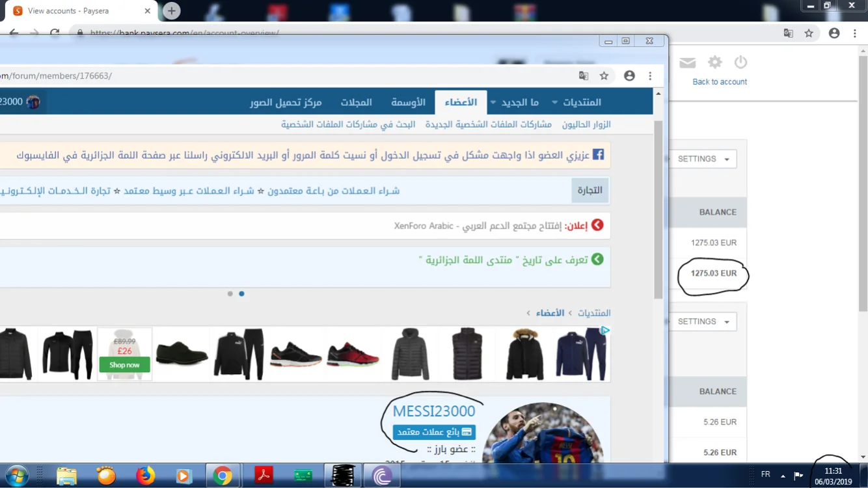Click the translate page icon in forum window
This screenshot has width=868, height=488.
point(584,76)
